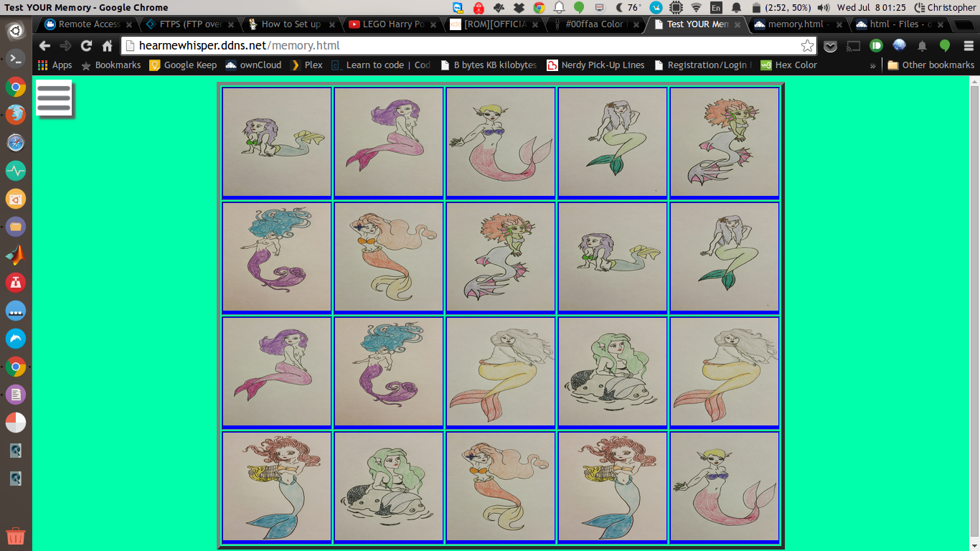Go back using the browser back arrow
The image size is (980, 551).
point(44,46)
